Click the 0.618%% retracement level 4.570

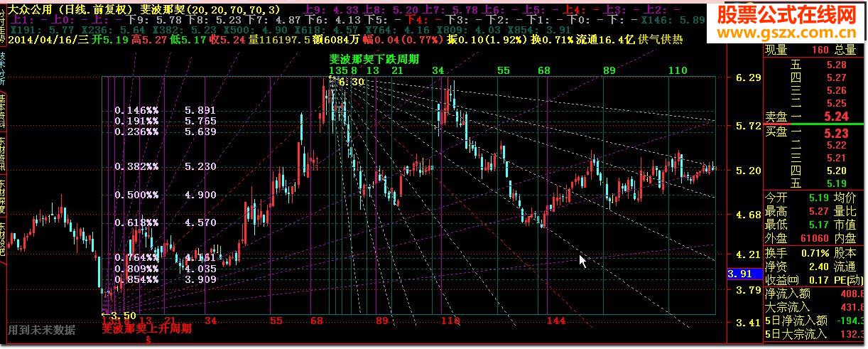coord(200,222)
